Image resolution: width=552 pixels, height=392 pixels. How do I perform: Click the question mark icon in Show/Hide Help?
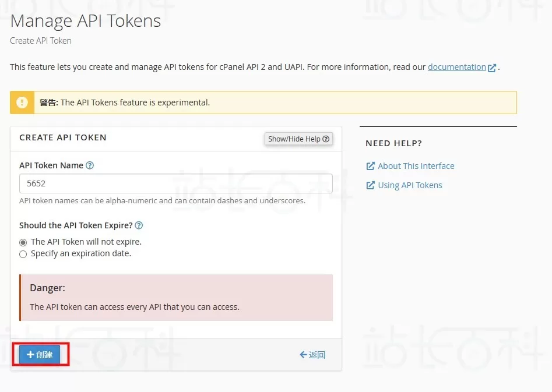[326, 139]
